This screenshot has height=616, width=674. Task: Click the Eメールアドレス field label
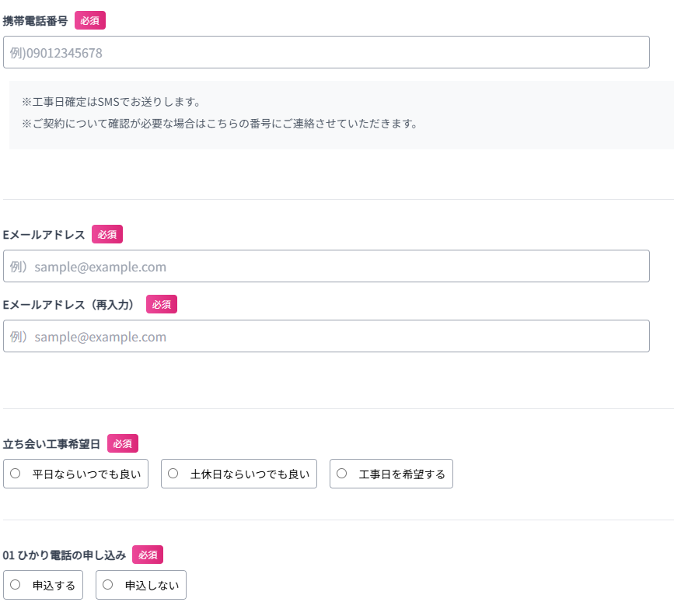44,234
